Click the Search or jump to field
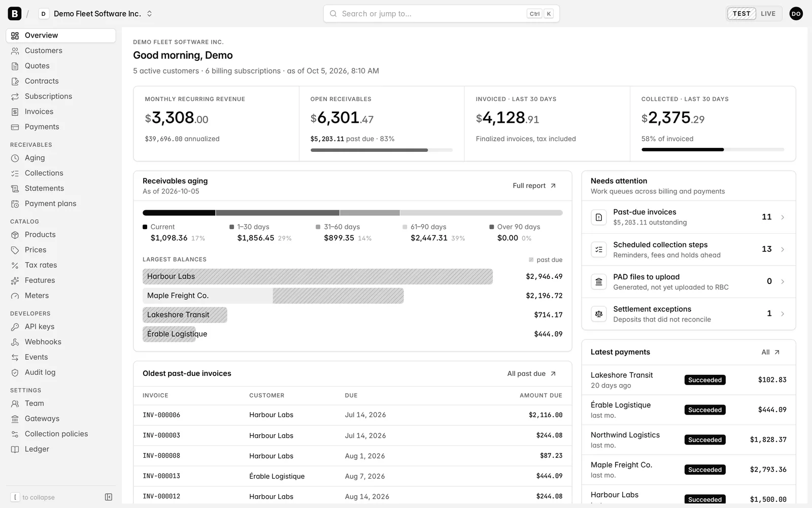This screenshot has width=812, height=508. click(441, 14)
